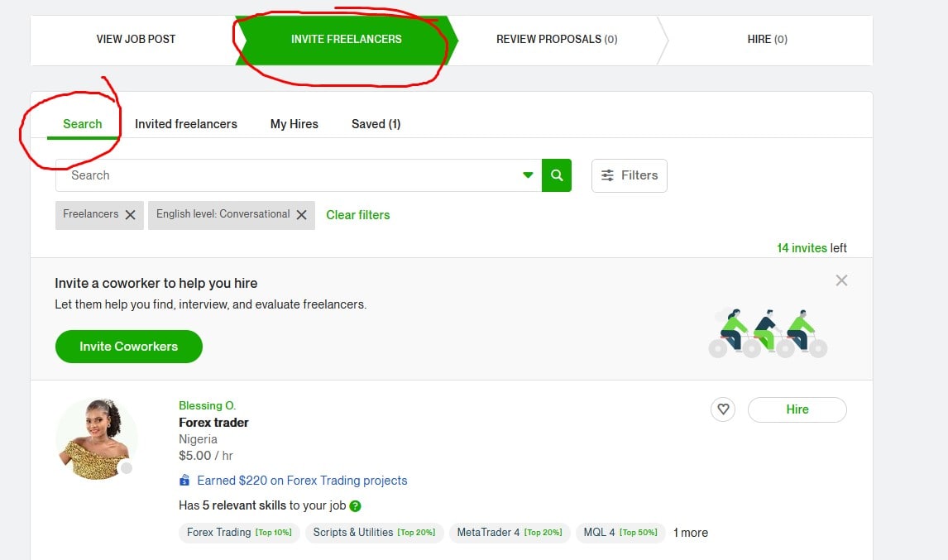
Task: Click Clear filters link
Action: coord(358,215)
